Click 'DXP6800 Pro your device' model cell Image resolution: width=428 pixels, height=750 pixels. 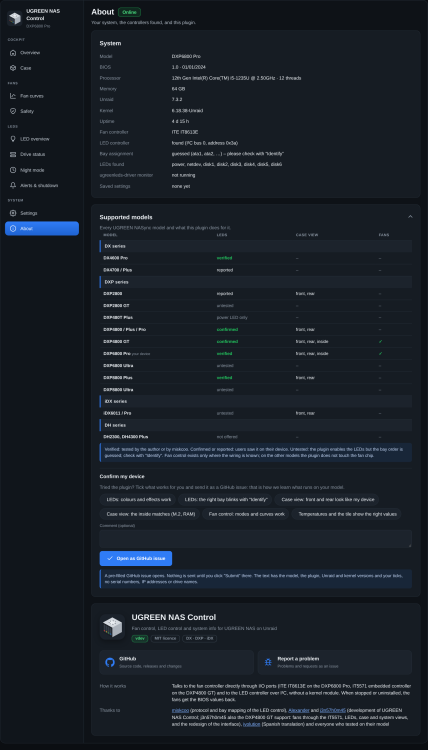127,353
